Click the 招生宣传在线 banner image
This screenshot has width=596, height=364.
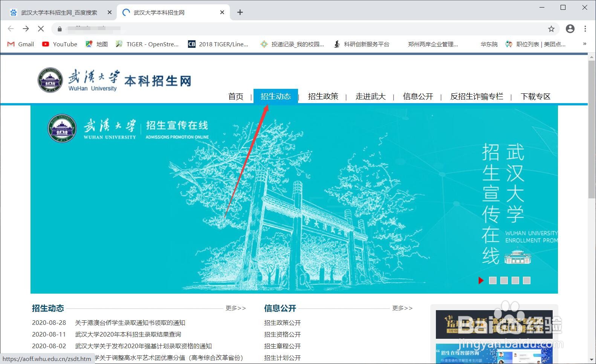tap(294, 199)
